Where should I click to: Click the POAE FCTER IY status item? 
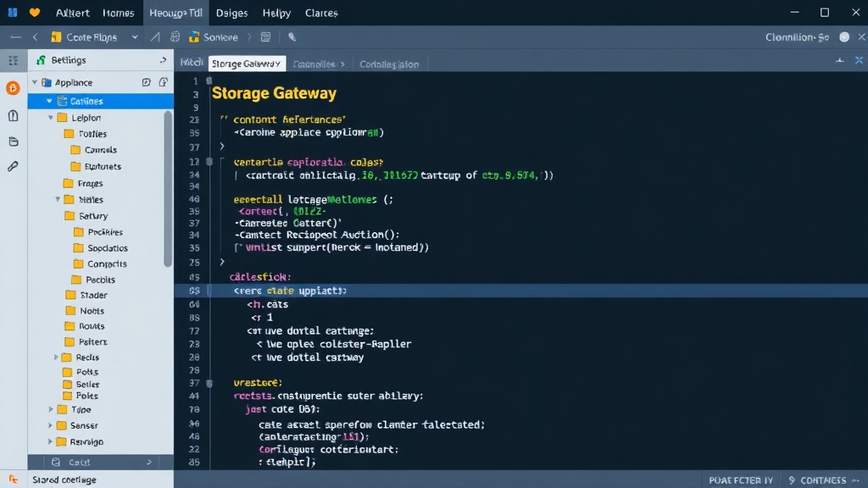tap(740, 480)
